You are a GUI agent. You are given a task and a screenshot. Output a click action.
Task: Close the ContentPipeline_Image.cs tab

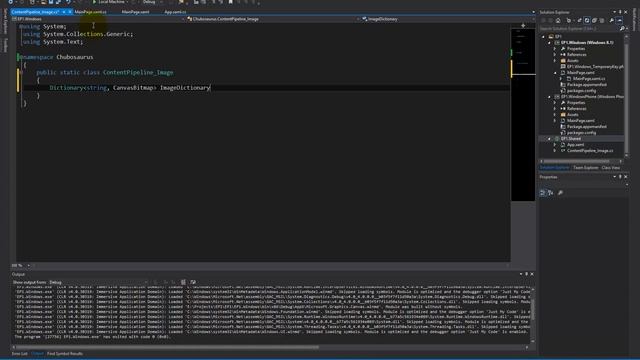click(70, 12)
